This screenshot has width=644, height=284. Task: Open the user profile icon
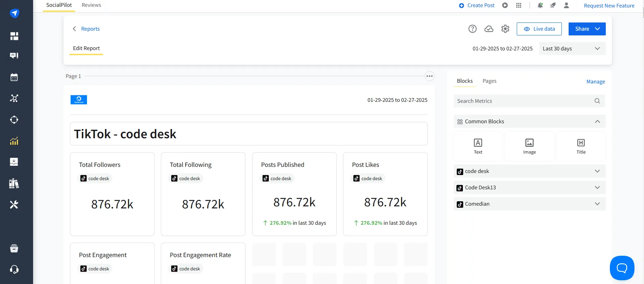tap(566, 5)
